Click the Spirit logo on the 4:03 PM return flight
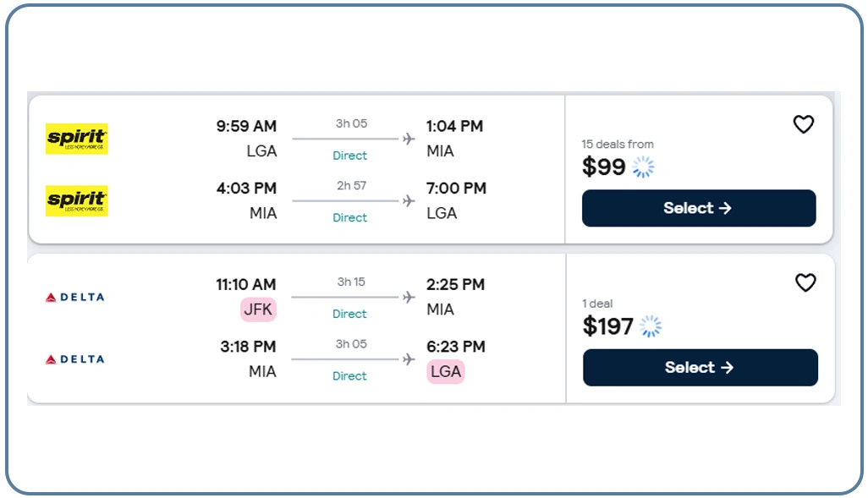The image size is (868, 498). pyautogui.click(x=77, y=200)
